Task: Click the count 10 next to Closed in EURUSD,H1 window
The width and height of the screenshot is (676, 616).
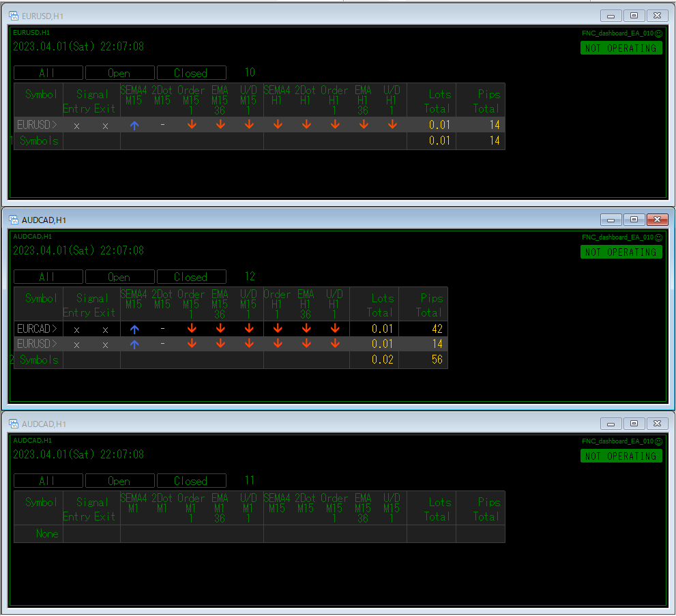Action: 250,72
